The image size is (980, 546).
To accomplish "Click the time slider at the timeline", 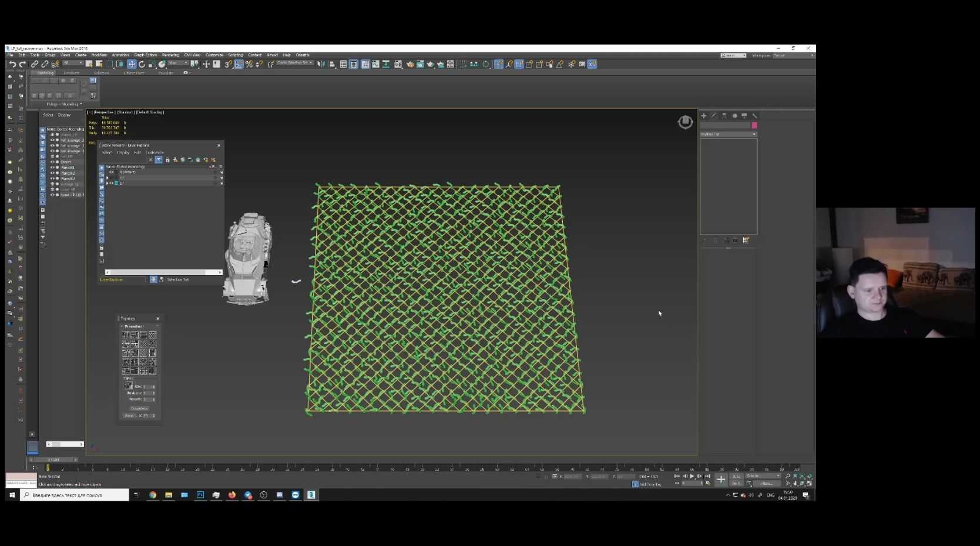I will pyautogui.click(x=54, y=460).
